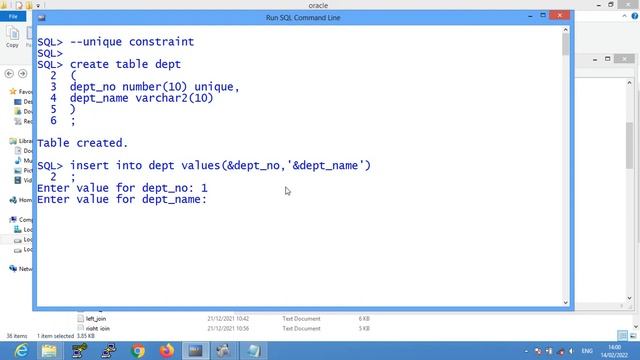Select Recent places icon in sidebar

click(x=18, y=121)
